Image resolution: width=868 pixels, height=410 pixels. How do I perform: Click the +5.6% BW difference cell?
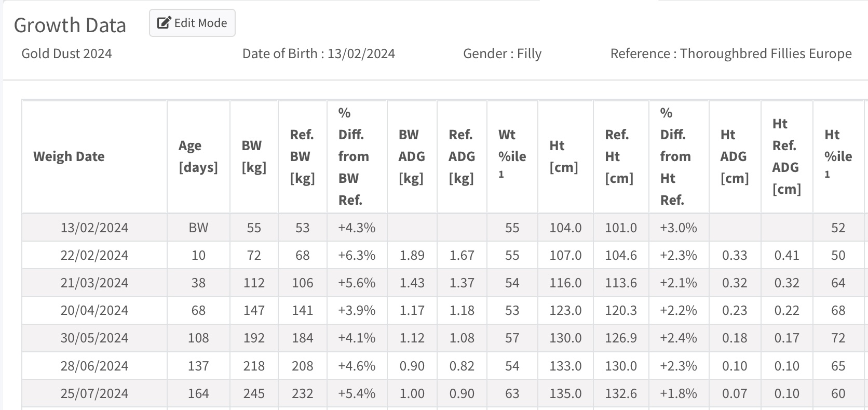tap(357, 282)
